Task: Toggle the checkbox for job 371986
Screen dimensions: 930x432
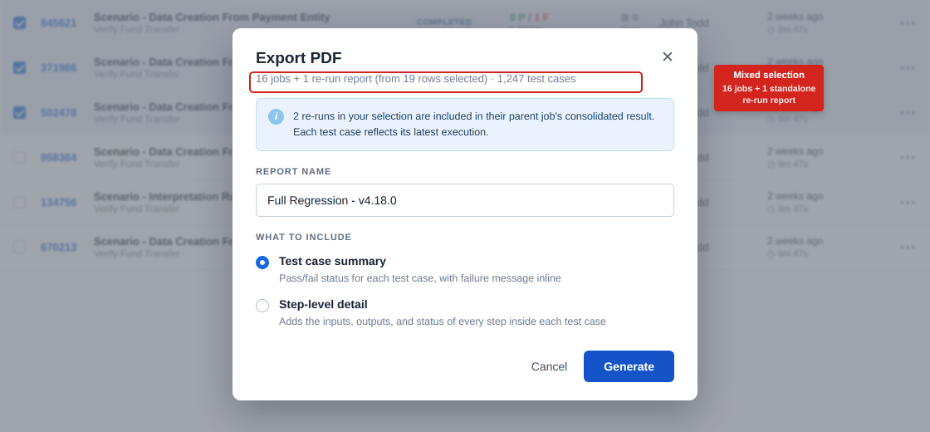Action: pos(20,68)
